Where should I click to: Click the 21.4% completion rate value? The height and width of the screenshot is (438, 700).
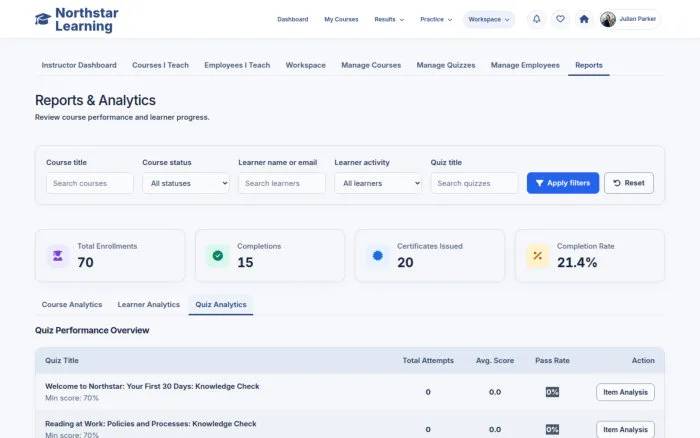[577, 263]
